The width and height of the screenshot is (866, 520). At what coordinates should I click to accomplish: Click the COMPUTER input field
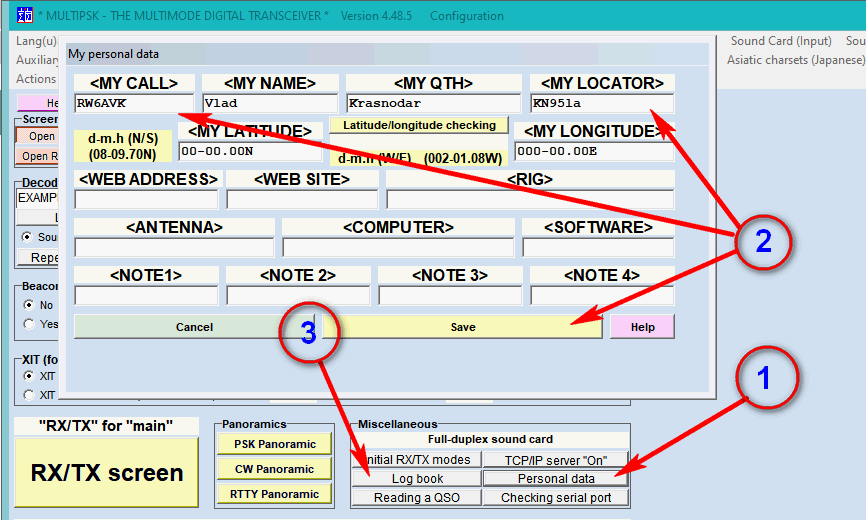pyautogui.click(x=398, y=247)
